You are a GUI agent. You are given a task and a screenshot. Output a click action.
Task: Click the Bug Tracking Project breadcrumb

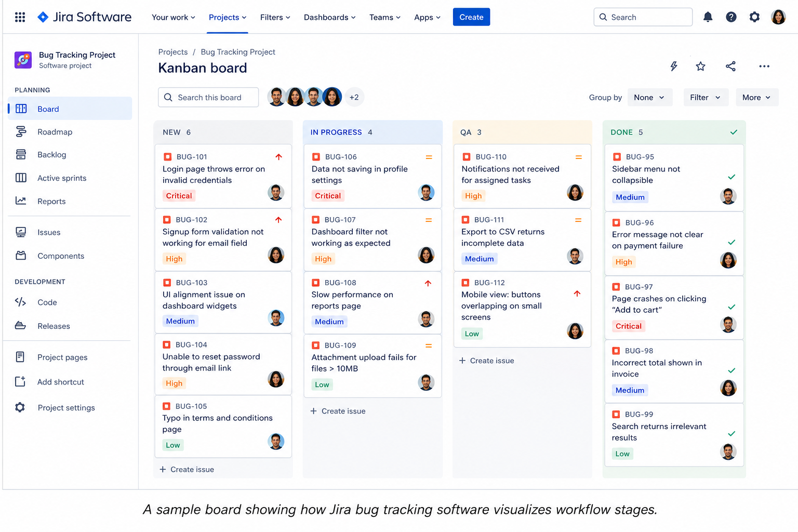[238, 52]
